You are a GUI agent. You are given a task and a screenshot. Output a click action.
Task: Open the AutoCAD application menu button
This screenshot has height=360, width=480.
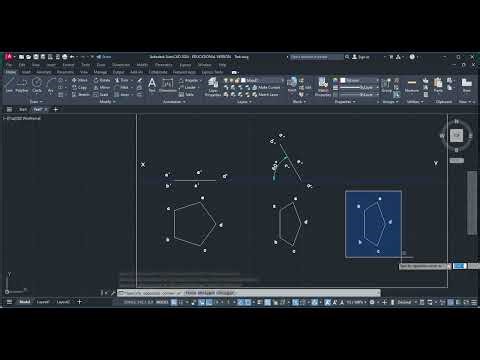(8, 57)
